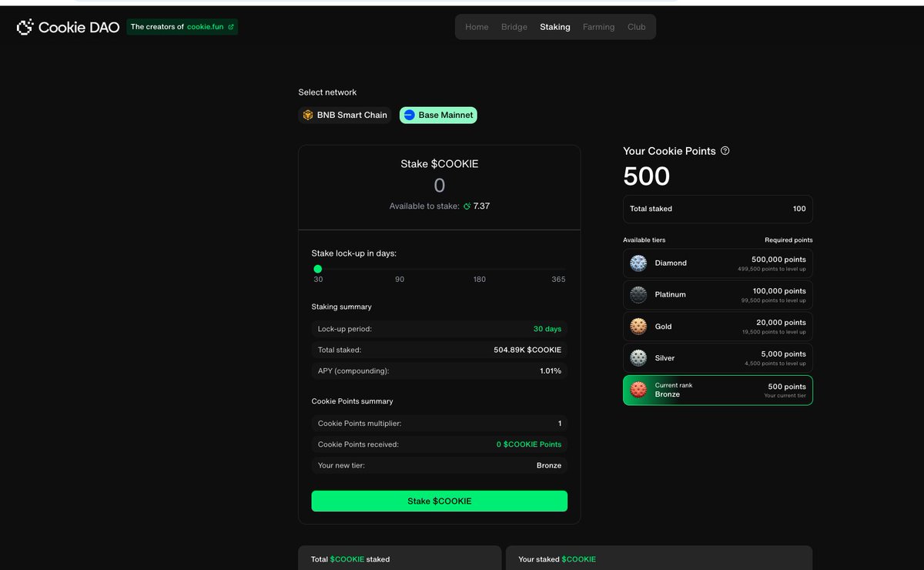Viewport: 924px width, 570px height.
Task: Click the 'Your new tier:' label
Action: click(341, 465)
